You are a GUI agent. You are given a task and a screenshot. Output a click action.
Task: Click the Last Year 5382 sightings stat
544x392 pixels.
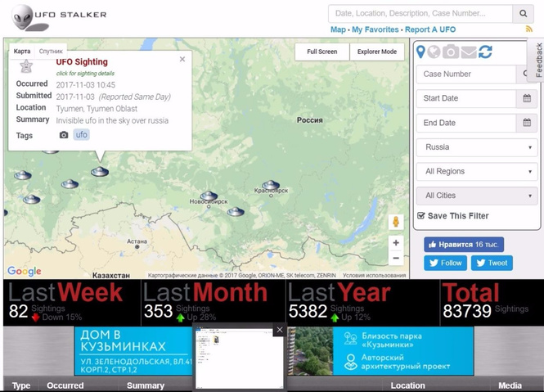[363, 302]
